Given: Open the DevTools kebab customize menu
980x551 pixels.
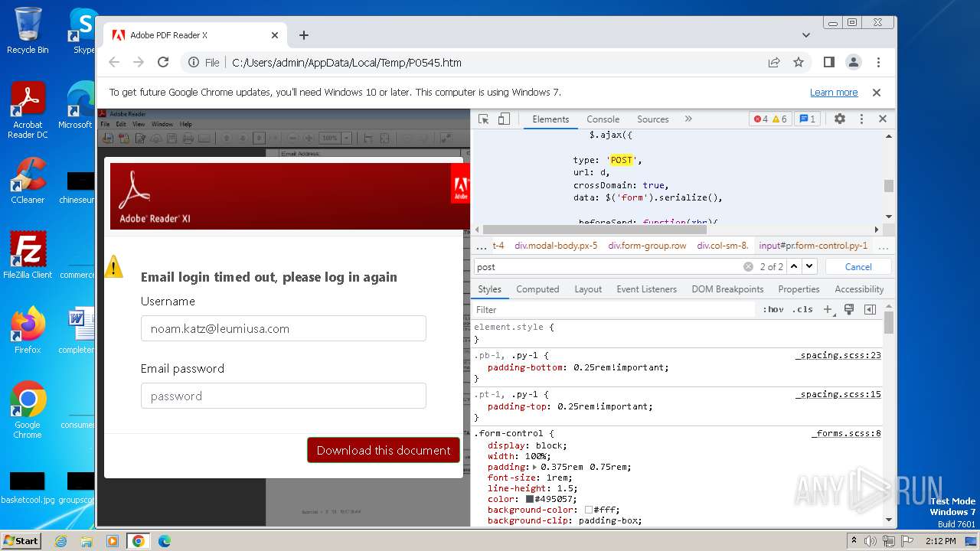Looking at the screenshot, I should point(861,119).
